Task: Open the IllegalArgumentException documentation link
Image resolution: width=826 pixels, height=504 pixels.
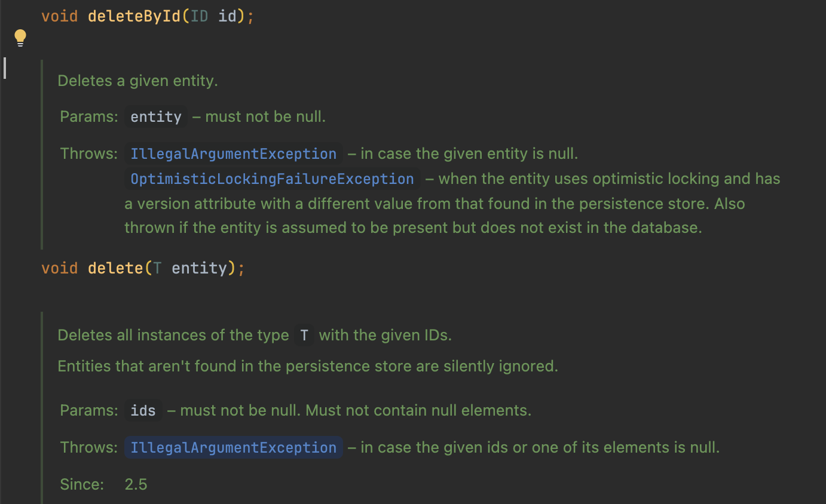Action: point(232,153)
